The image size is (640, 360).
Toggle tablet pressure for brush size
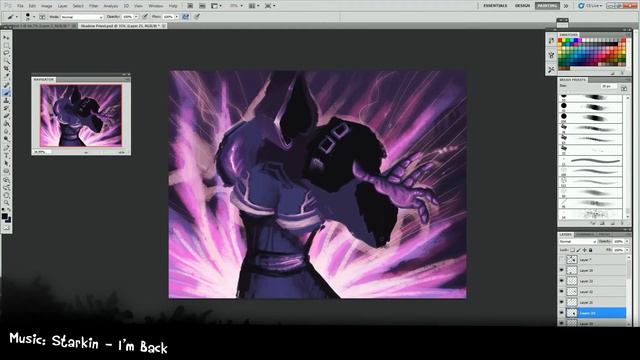coord(197,17)
